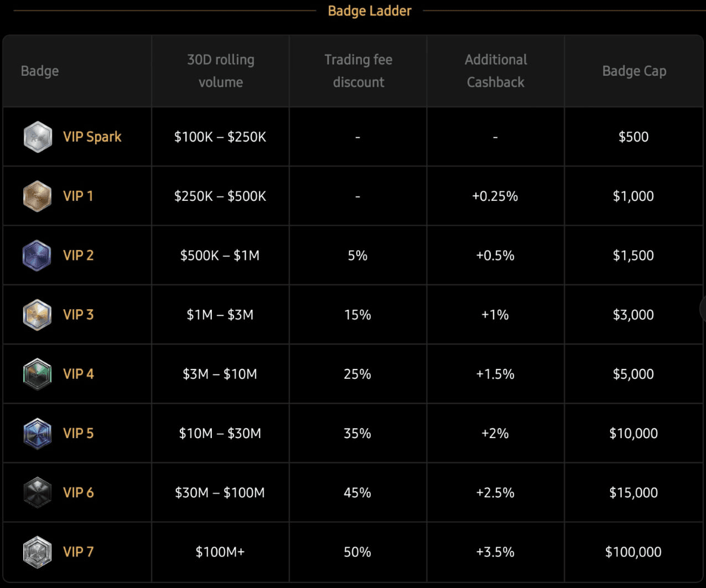Click the bronze VIP 1 badge icon
This screenshot has height=588, width=706.
(38, 196)
